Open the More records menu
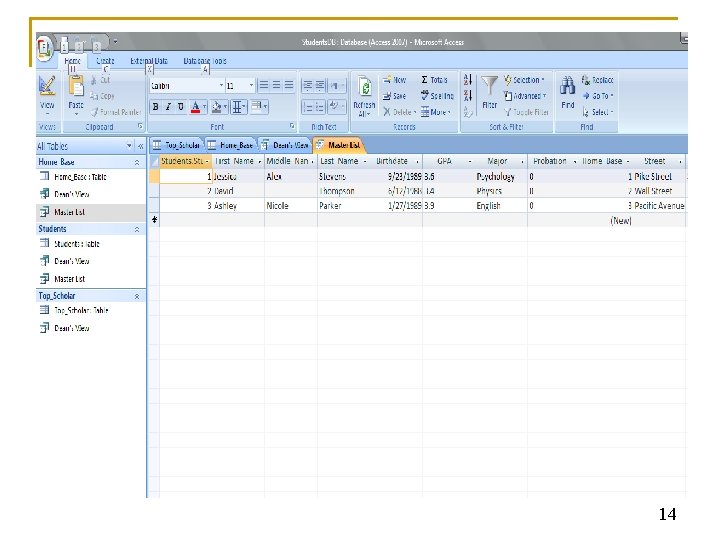The width and height of the screenshot is (720, 540). (x=435, y=112)
